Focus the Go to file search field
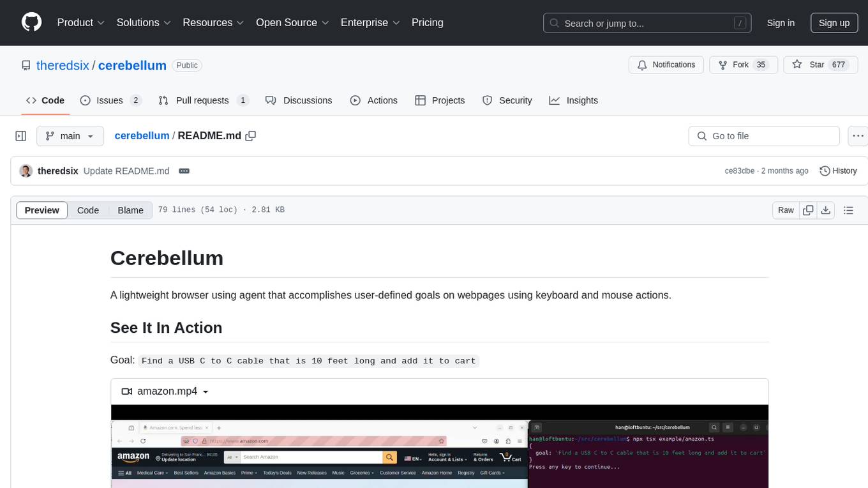868x488 pixels. (764, 136)
